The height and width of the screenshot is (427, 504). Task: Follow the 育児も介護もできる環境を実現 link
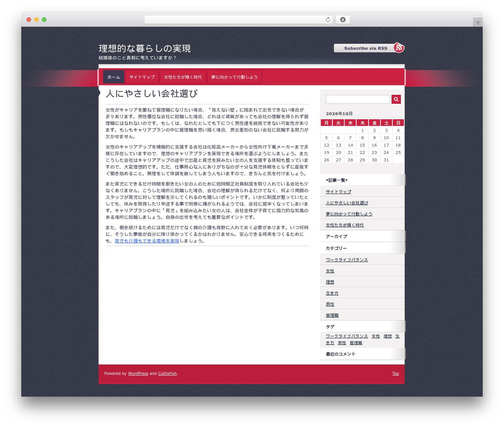(x=147, y=241)
